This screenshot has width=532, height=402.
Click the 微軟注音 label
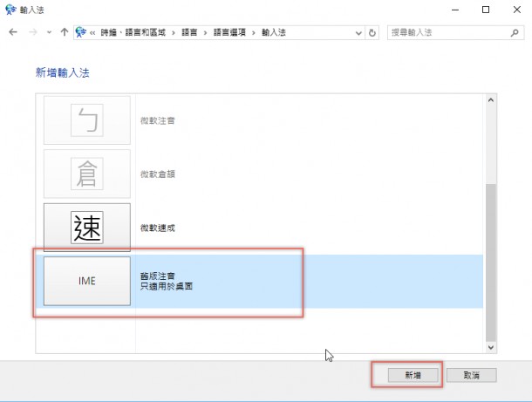point(158,120)
